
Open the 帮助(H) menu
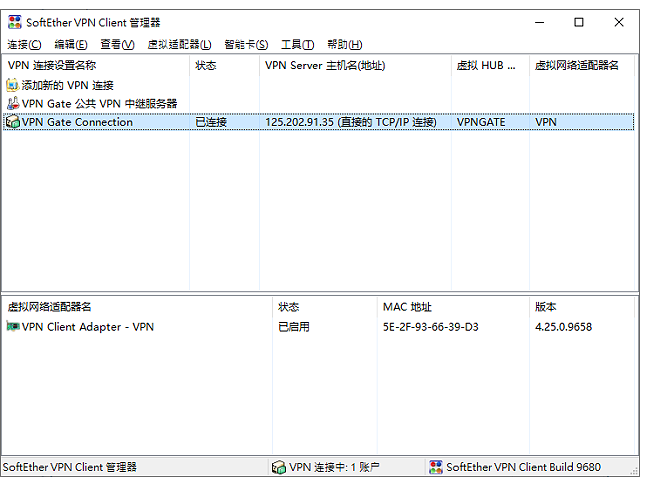coord(345,44)
